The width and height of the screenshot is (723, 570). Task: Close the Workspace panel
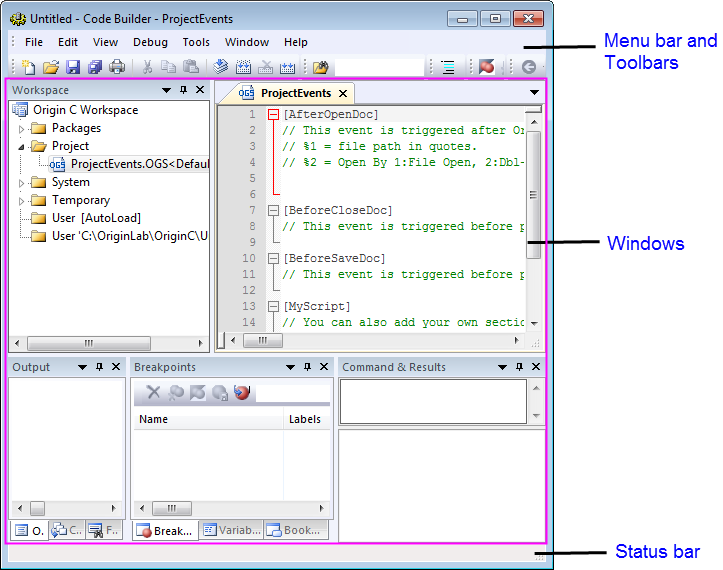coord(200,89)
